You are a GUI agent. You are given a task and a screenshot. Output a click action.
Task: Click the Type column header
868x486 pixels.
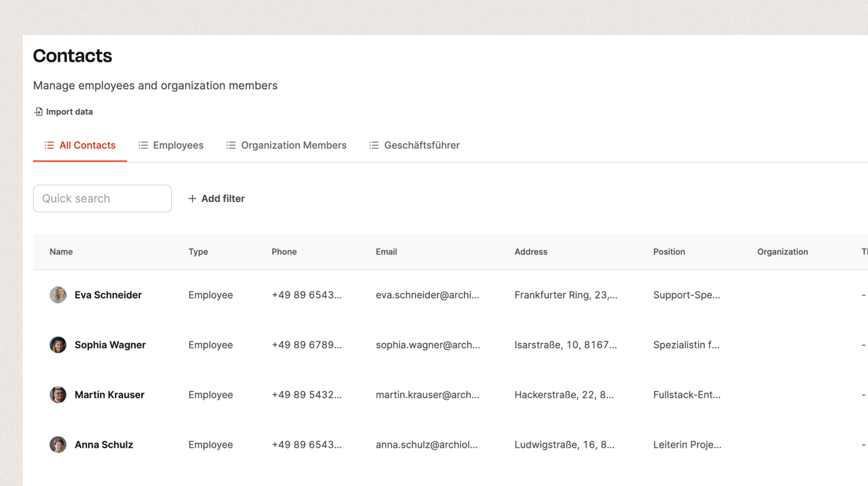point(199,252)
